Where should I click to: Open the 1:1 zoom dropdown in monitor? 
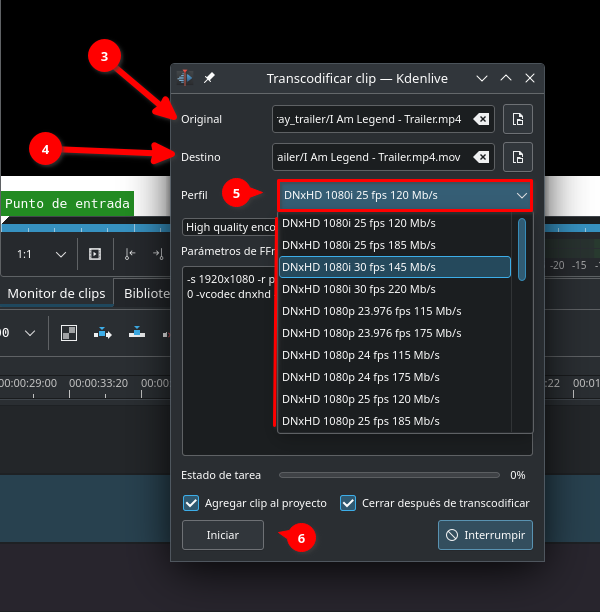tap(41, 254)
